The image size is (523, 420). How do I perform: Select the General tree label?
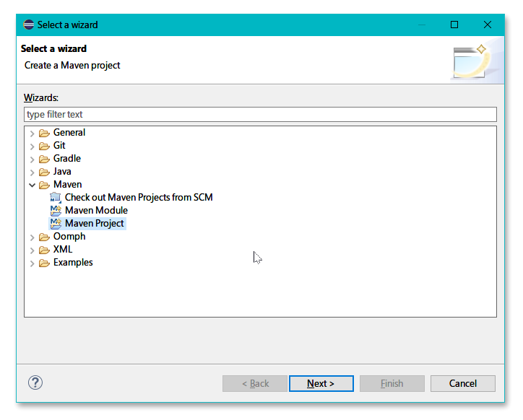click(69, 132)
